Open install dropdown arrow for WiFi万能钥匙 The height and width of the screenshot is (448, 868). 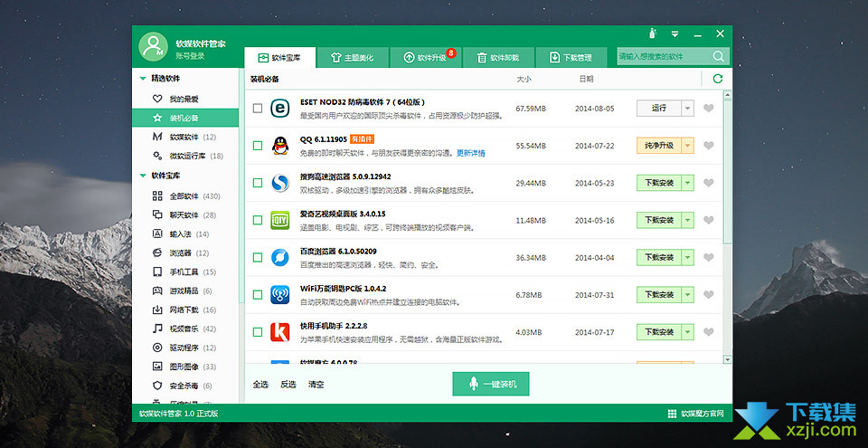click(687, 294)
